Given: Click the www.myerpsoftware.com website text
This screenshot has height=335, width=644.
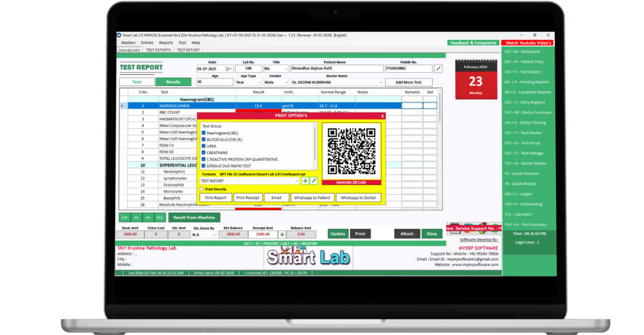Looking at the screenshot, I should pyautogui.click(x=476, y=265).
